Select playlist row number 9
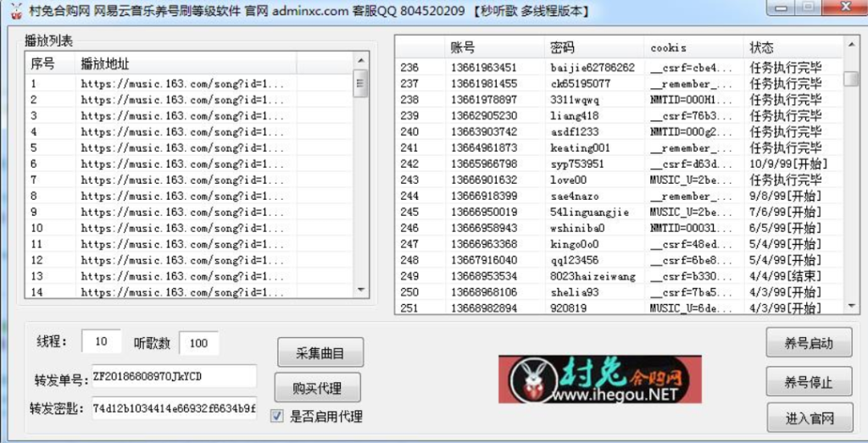Screen dimensions: 868x443 [189, 213]
